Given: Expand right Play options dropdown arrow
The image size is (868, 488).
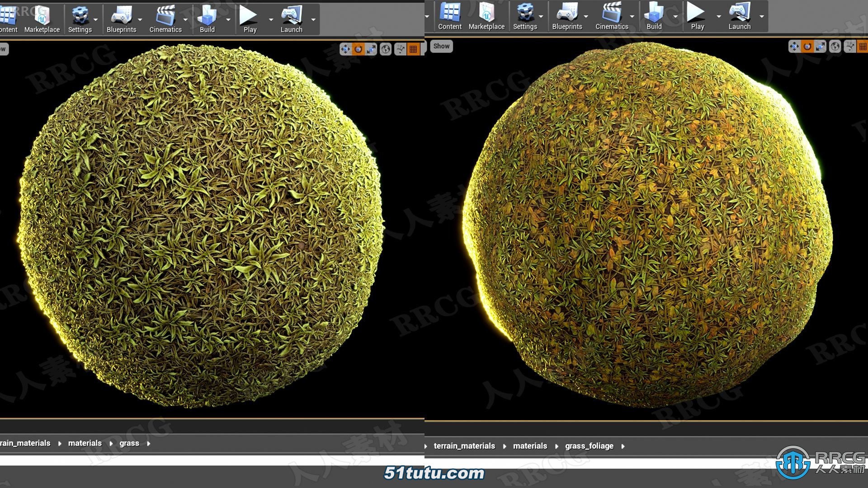Looking at the screenshot, I should pos(719,17).
